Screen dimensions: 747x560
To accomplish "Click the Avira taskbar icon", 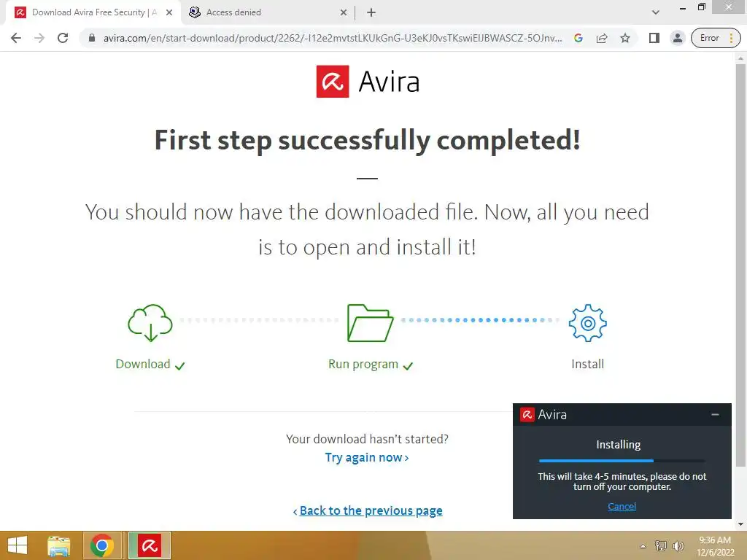I will (x=150, y=545).
